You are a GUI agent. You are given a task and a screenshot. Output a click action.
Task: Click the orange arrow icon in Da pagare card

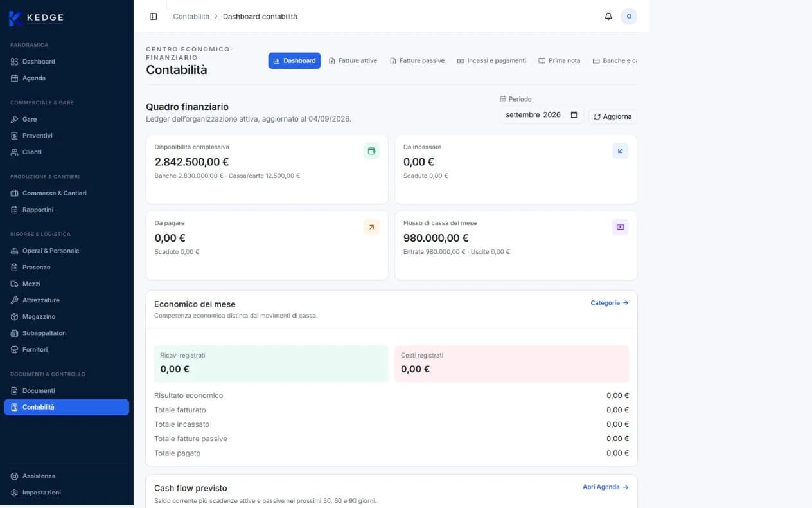tap(371, 227)
